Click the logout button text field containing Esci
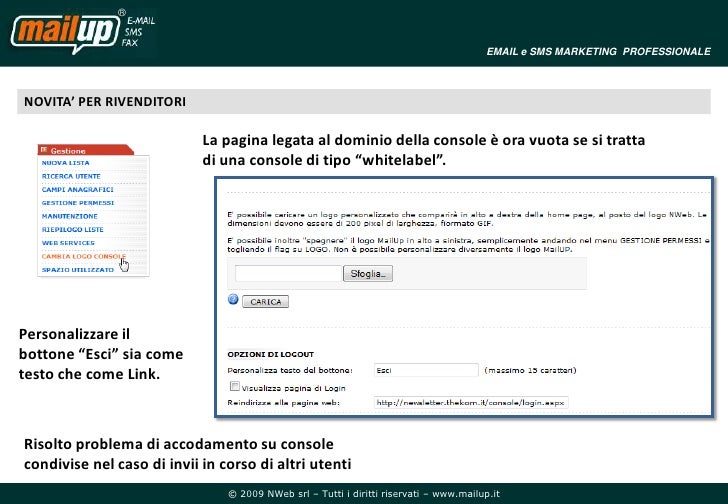728x504 pixels. tap(426, 370)
